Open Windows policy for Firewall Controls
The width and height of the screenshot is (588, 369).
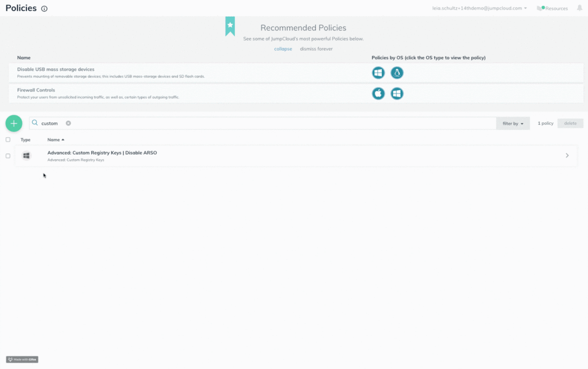(x=397, y=93)
